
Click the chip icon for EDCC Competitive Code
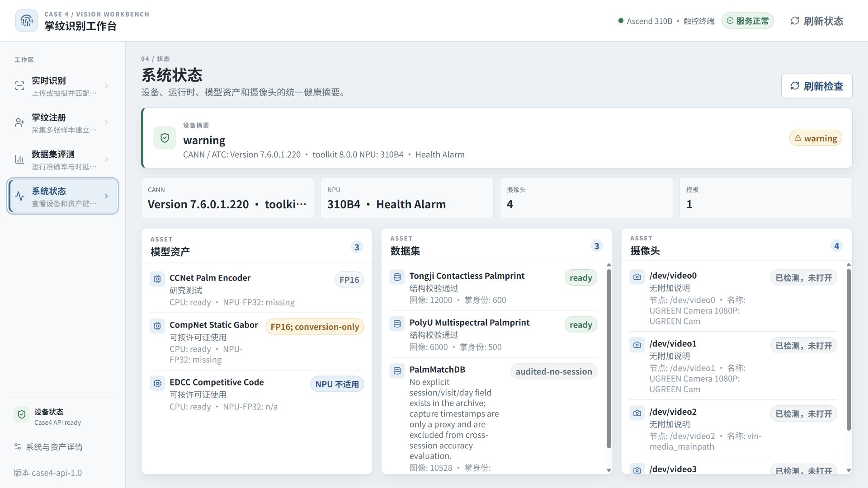(x=157, y=384)
